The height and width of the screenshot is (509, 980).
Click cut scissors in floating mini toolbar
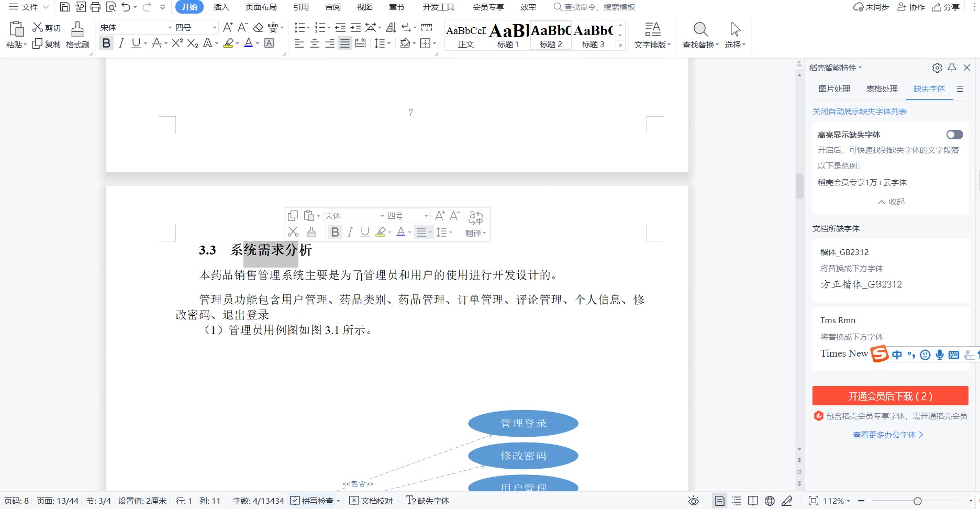pyautogui.click(x=293, y=232)
